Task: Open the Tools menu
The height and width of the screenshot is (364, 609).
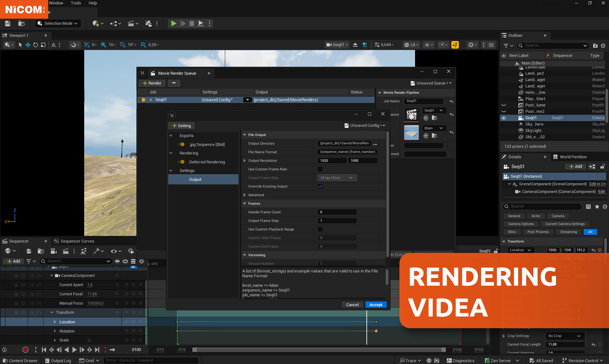Action: (76, 3)
